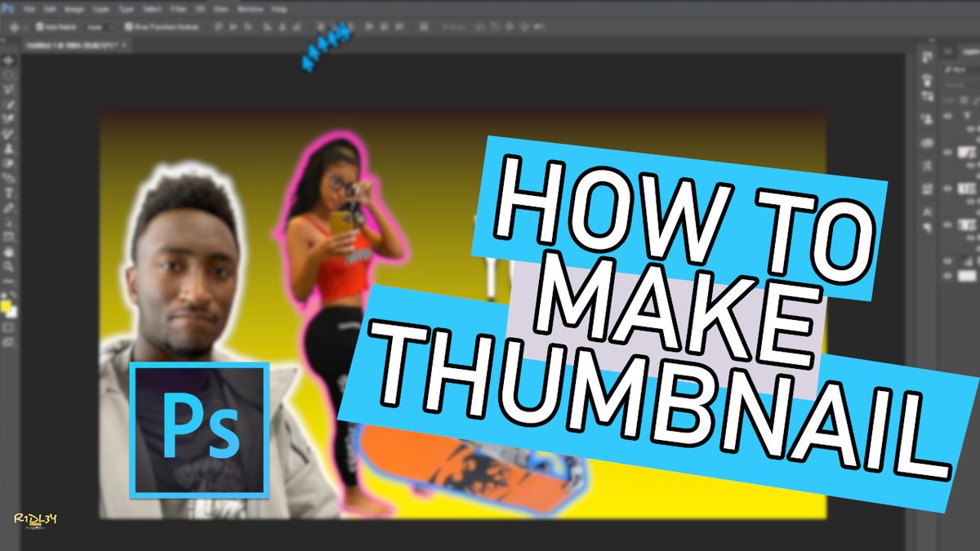Hide the white-thumbnail bottom layer

point(947,275)
